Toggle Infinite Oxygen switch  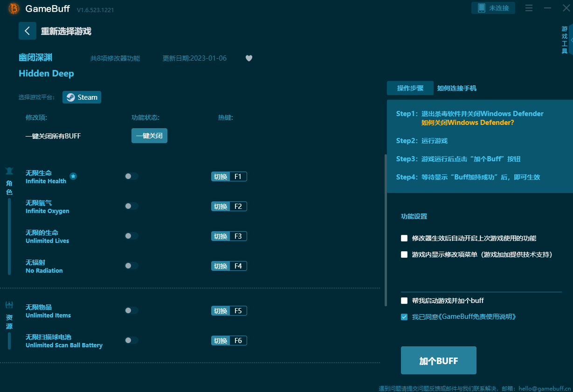[131, 206]
